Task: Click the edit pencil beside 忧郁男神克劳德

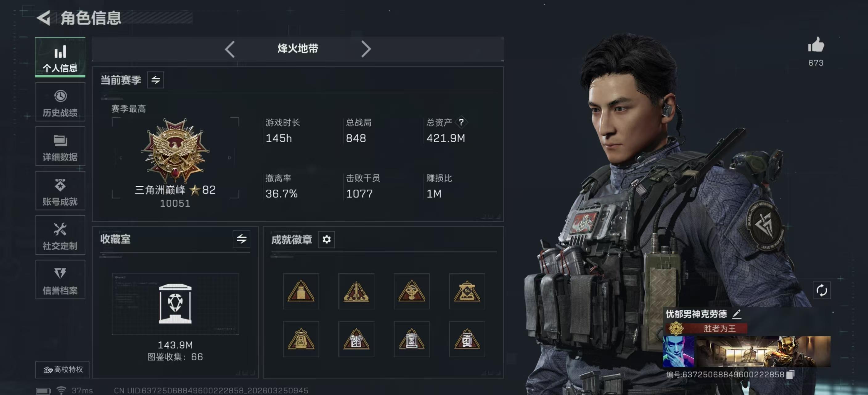Action: click(737, 314)
